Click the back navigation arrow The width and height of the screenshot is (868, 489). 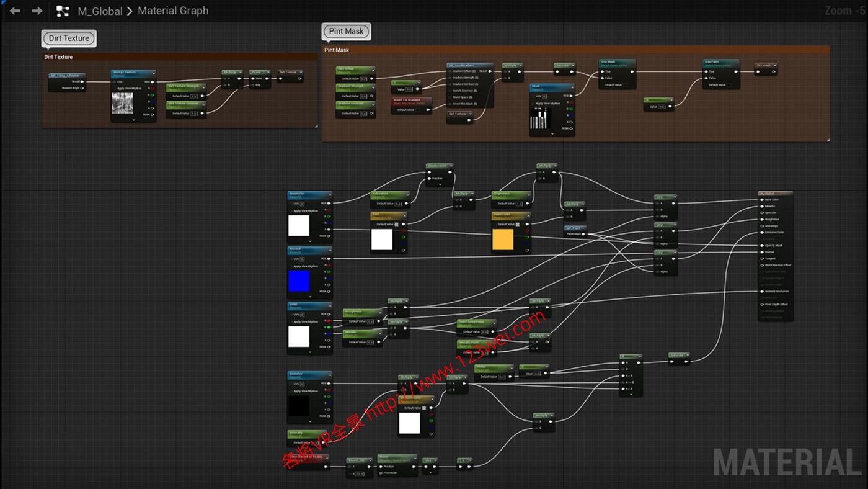coord(15,11)
